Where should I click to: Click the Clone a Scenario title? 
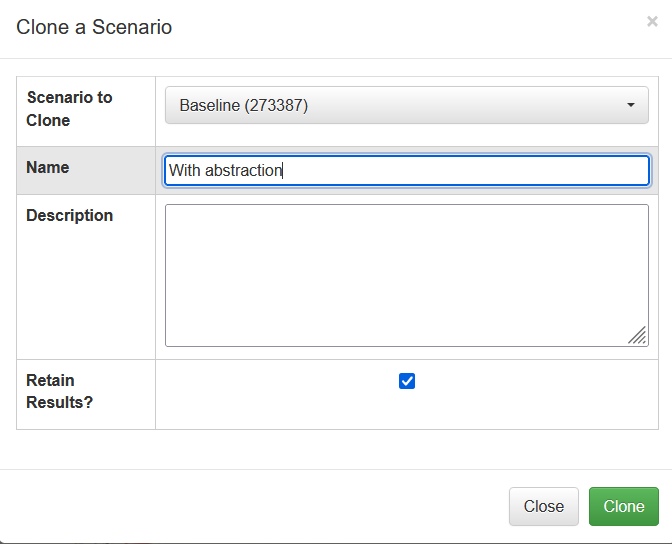tap(94, 27)
